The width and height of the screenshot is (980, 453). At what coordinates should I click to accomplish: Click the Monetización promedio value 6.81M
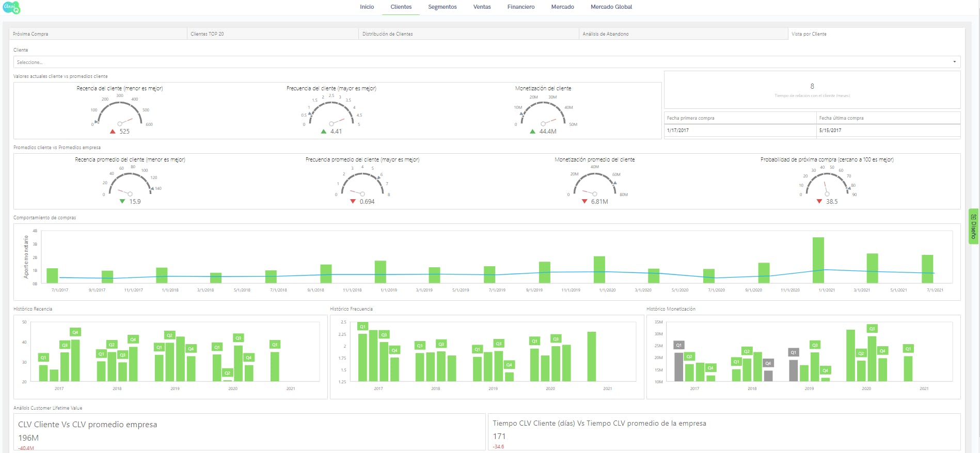pyautogui.click(x=599, y=202)
